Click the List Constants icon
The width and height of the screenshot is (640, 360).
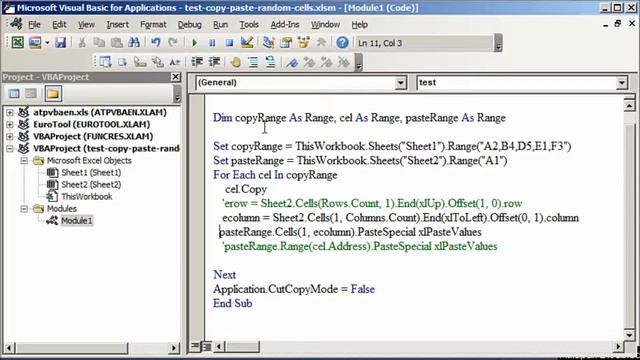click(x=122, y=62)
